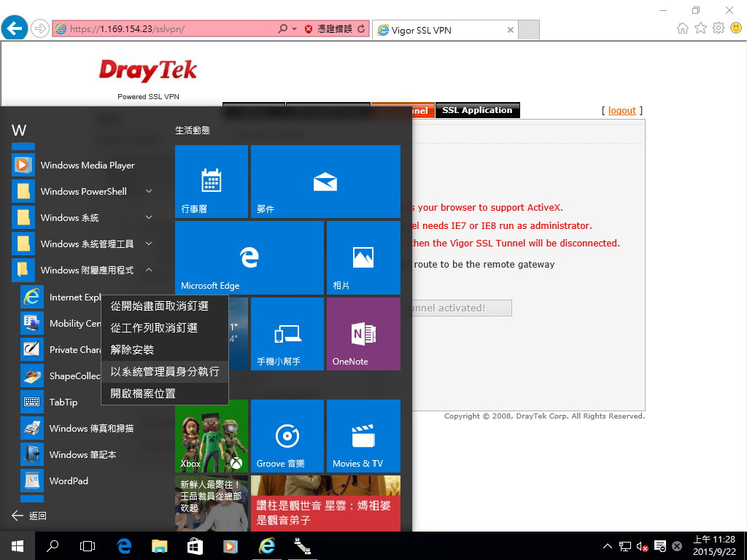The width and height of the screenshot is (747, 560).
Task: Open the search magnifier in address bar
Action: (283, 29)
